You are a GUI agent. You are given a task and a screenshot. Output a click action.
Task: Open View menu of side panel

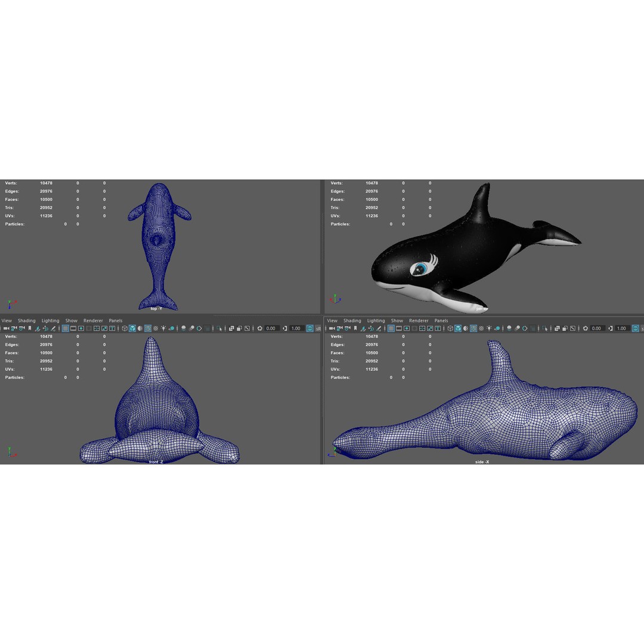coord(332,321)
